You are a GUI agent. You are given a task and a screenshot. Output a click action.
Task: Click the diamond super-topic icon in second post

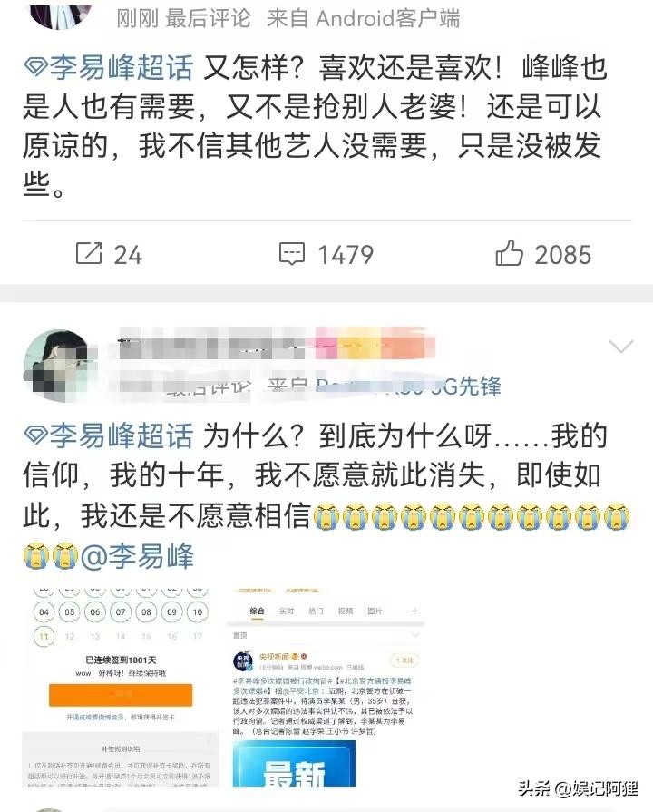[35, 435]
